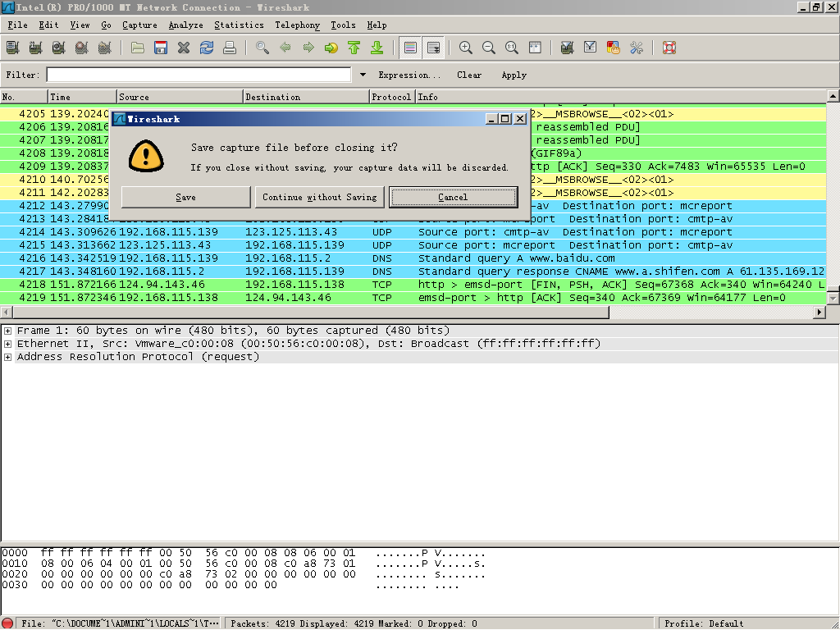Open the filter history dropdown arrow
This screenshot has height=630, width=840.
point(363,75)
